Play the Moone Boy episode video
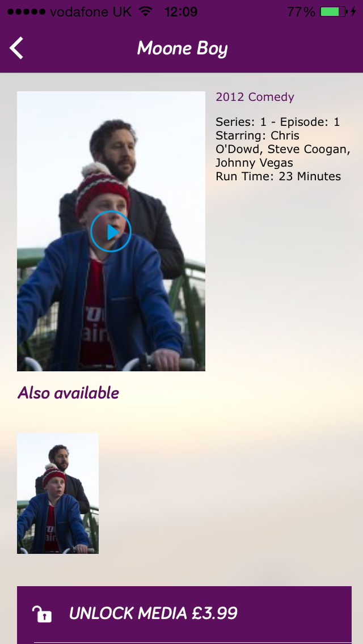 coord(111,231)
